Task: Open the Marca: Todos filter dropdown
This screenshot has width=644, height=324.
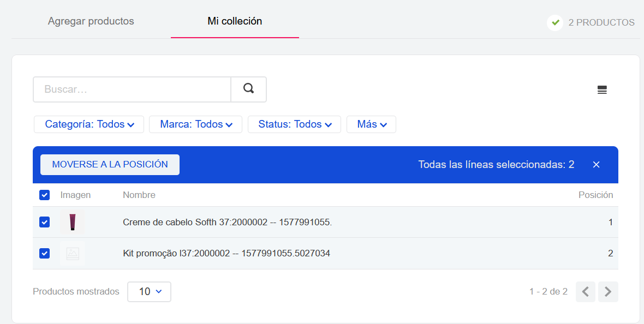Action: [195, 124]
